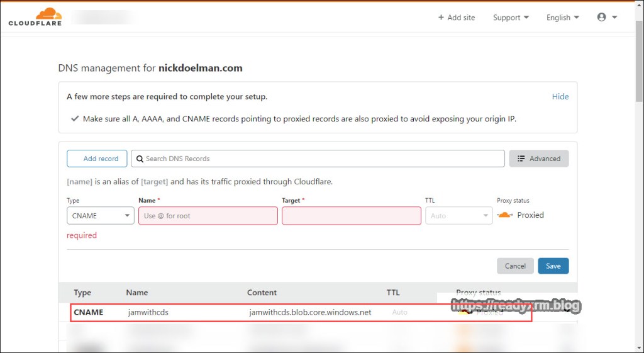Image resolution: width=644 pixels, height=353 pixels.
Task: Click the Content column header
Action: click(262, 293)
